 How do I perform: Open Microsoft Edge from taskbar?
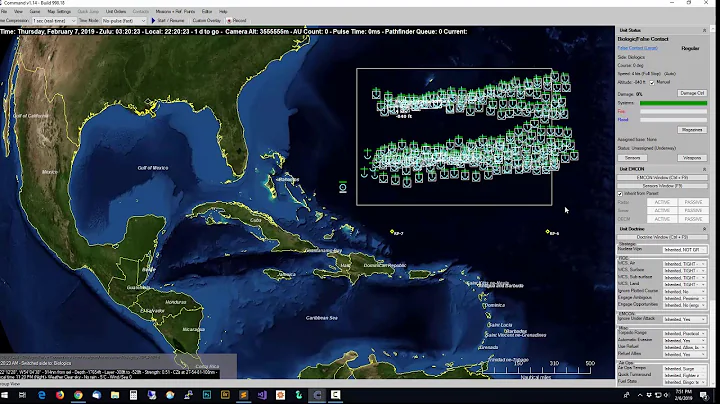(42, 395)
